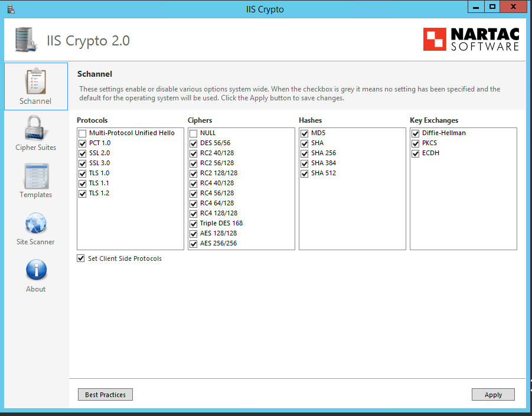
Task: Select the Templates icon in sidebar
Action: 35,176
